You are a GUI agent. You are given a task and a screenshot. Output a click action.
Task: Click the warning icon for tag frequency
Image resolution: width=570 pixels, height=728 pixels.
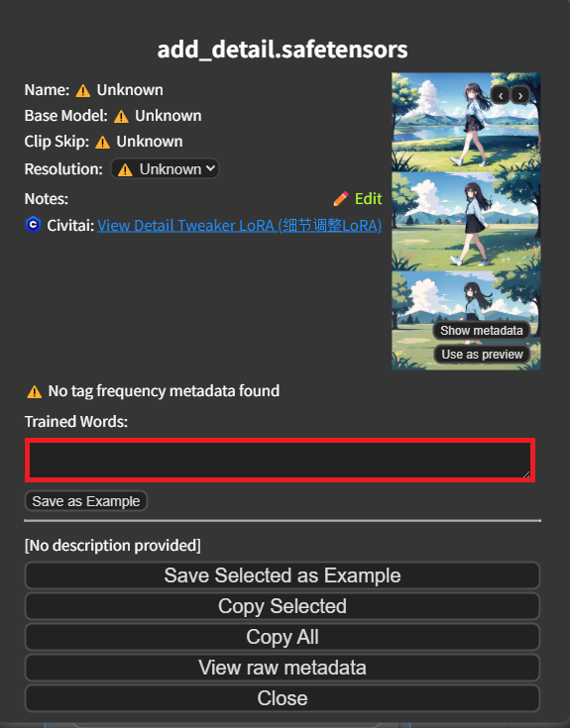point(35,392)
